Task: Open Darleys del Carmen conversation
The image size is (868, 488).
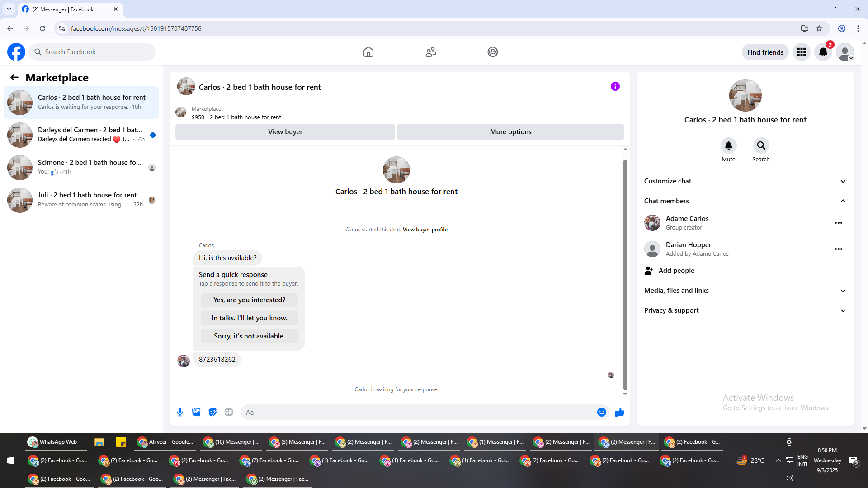Action: [x=81, y=135]
